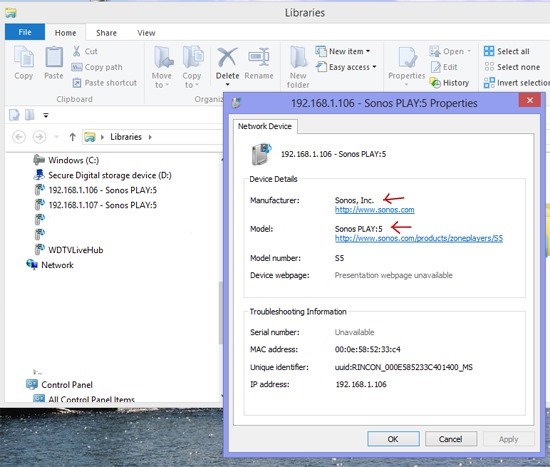This screenshot has height=467, width=550.
Task: Click the Sonos device icon in dialog header
Action: tap(262, 154)
